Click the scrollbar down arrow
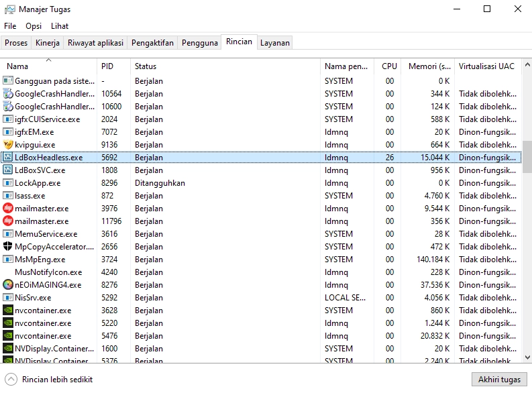The image size is (532, 393). (527, 357)
